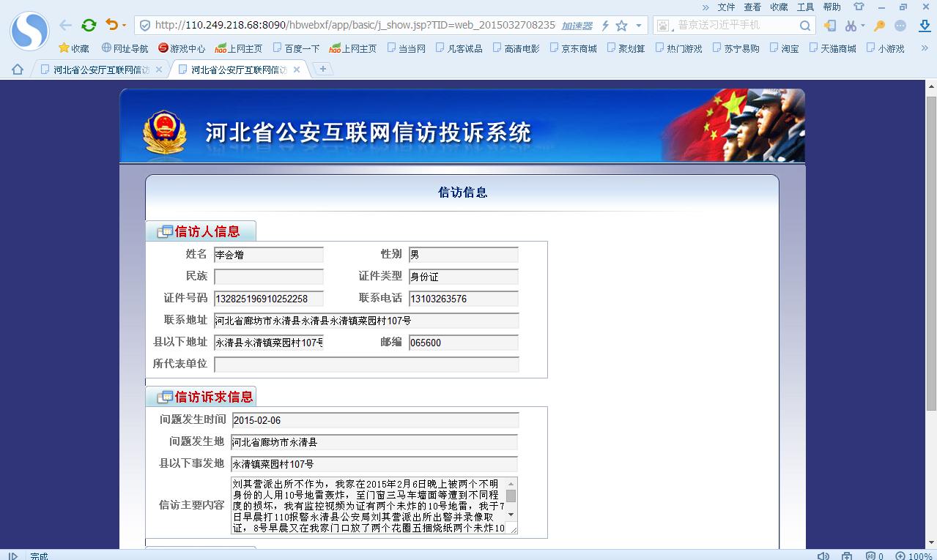
Task: Click the scissors screenshot tool icon
Action: tap(850, 26)
